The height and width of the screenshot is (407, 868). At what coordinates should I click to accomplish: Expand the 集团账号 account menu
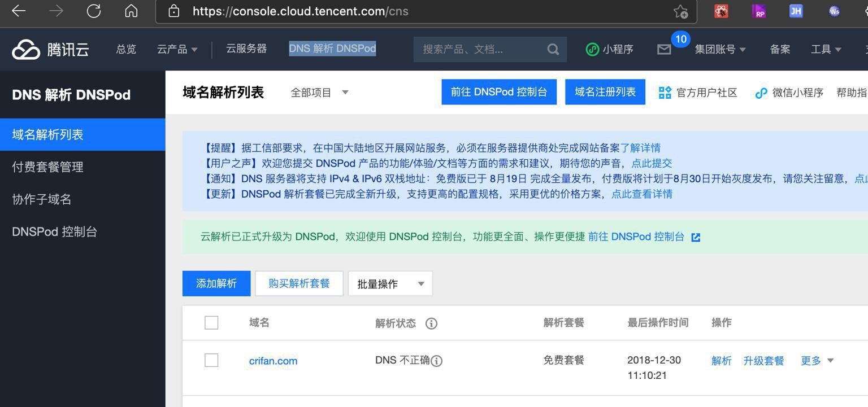(x=720, y=49)
